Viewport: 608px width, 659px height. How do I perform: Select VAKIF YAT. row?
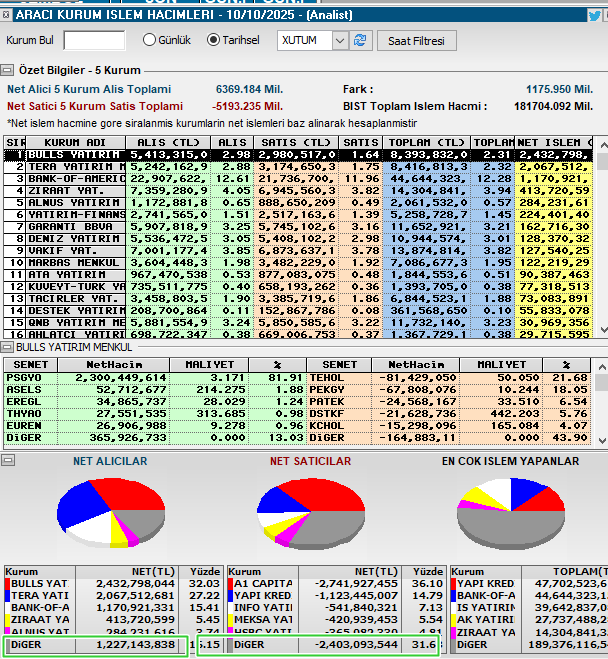[x=298, y=251]
